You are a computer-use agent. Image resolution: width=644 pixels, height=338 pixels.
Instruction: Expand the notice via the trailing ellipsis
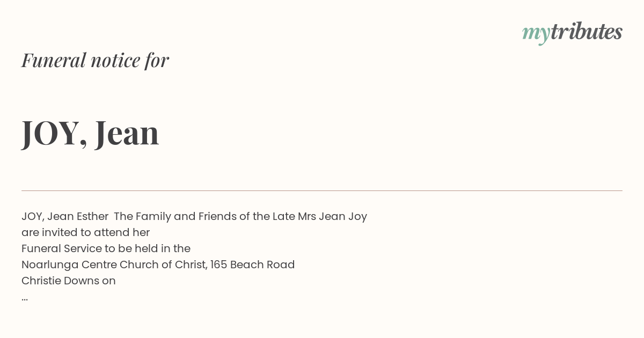[x=25, y=298]
